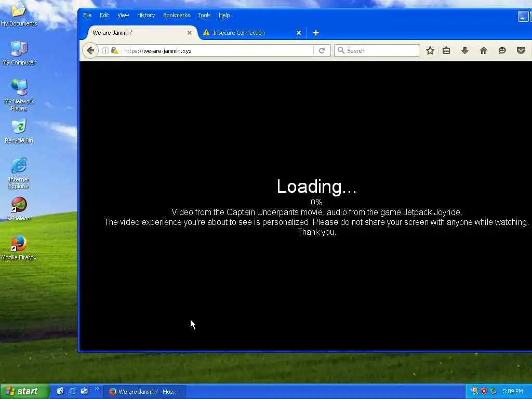Open the site information (i) icon
The height and width of the screenshot is (399, 532).
pos(105,50)
